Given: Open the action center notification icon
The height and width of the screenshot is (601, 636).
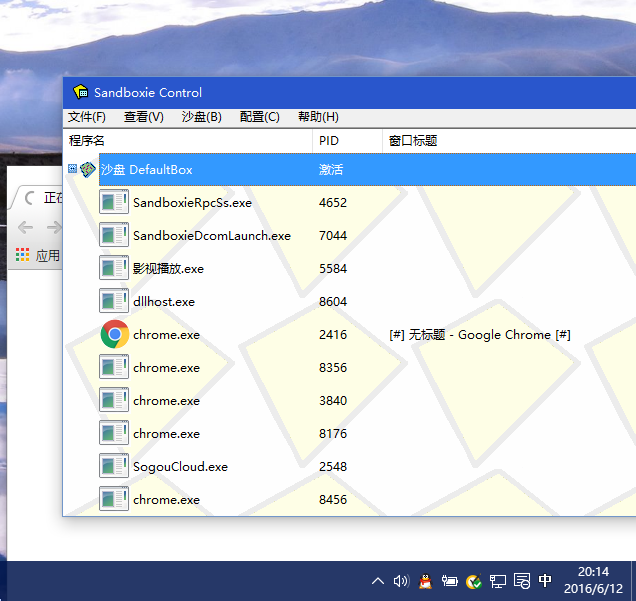Looking at the screenshot, I should click(x=522, y=581).
